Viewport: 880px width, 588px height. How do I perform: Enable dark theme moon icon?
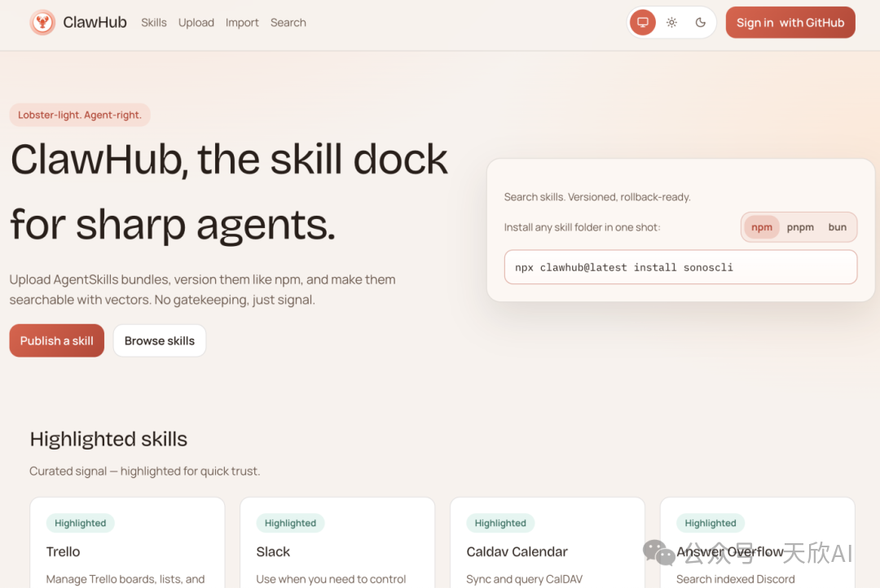pyautogui.click(x=700, y=23)
